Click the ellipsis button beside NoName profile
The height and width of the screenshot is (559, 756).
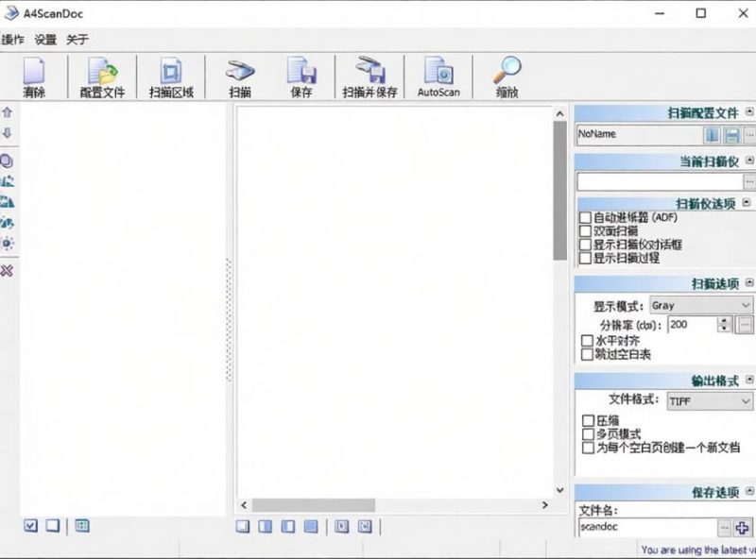point(749,135)
